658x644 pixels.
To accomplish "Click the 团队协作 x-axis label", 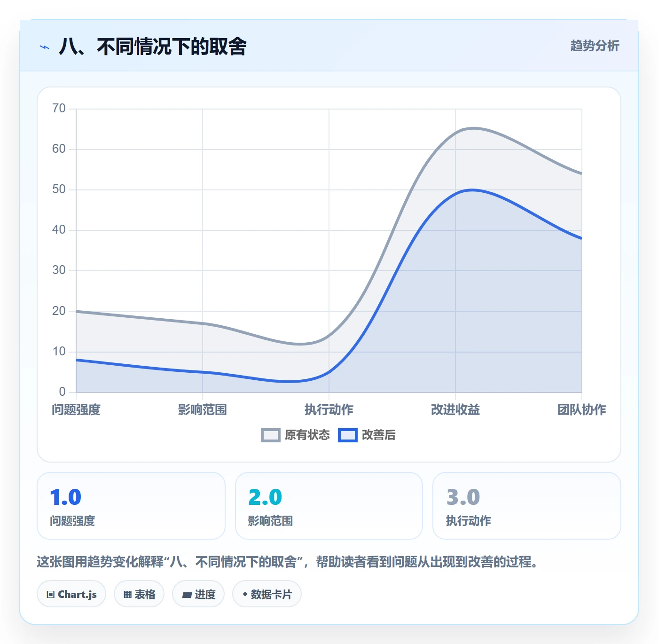I will [582, 409].
